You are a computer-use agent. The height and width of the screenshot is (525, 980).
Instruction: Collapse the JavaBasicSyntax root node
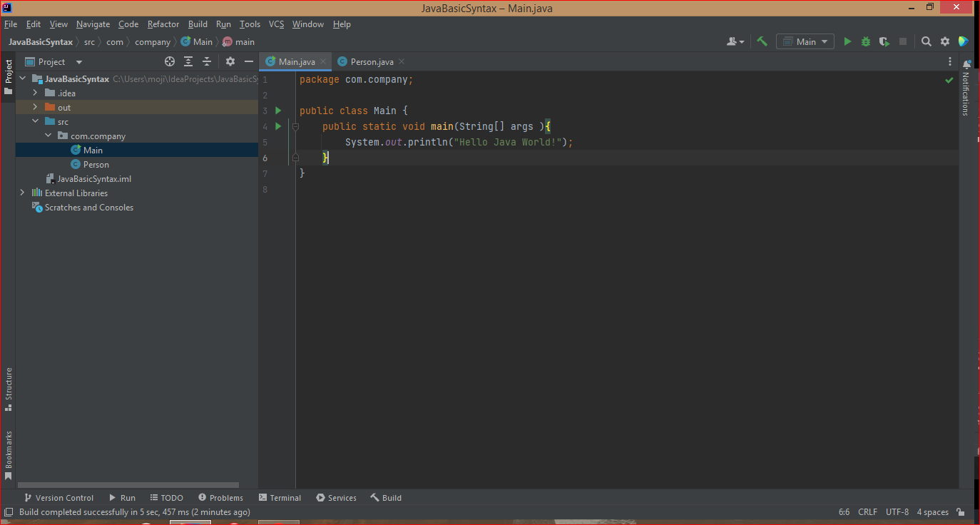[x=22, y=79]
